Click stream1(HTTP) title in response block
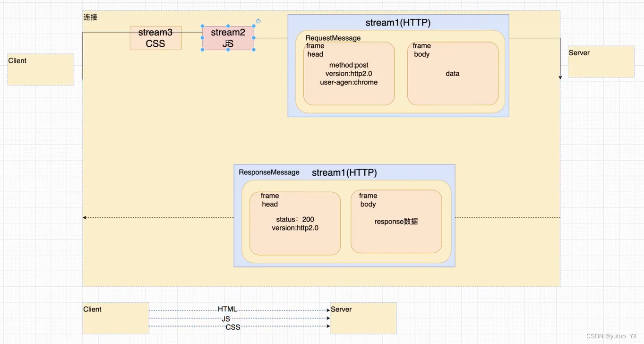Screen dimensions: 644x344 pyautogui.click(x=344, y=172)
